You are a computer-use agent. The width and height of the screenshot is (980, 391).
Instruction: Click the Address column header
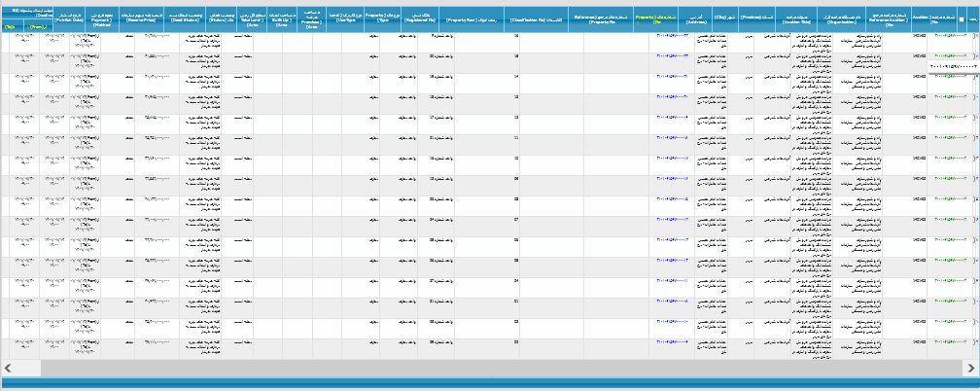[x=695, y=18]
